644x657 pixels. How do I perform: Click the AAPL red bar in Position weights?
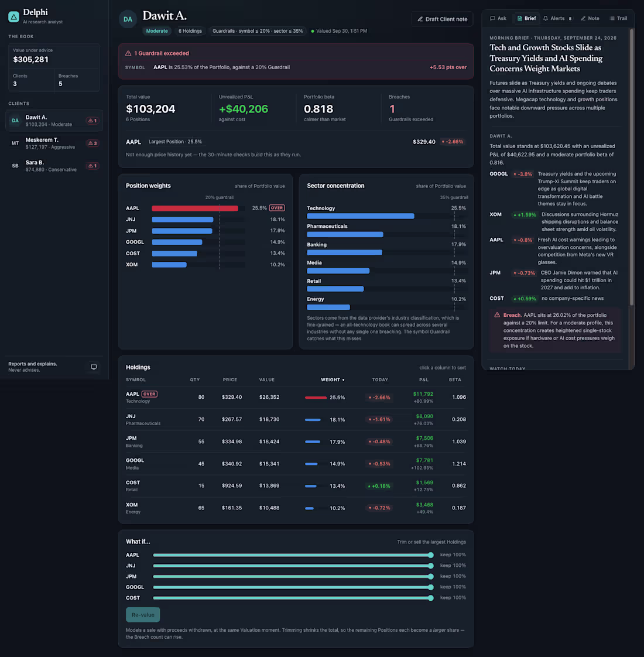tap(195, 208)
